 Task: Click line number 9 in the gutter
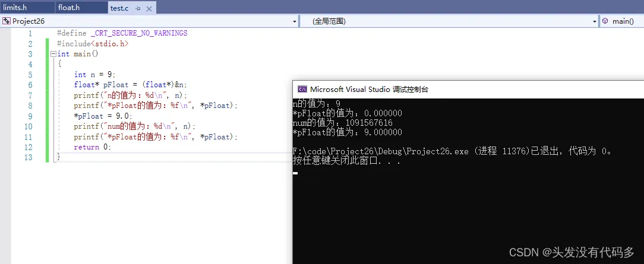pos(30,116)
